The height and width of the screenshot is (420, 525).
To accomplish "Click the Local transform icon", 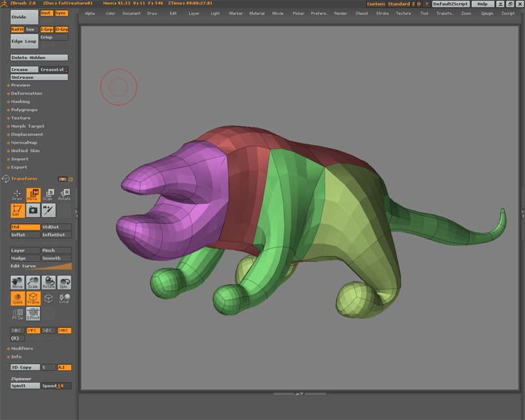I will (64, 299).
